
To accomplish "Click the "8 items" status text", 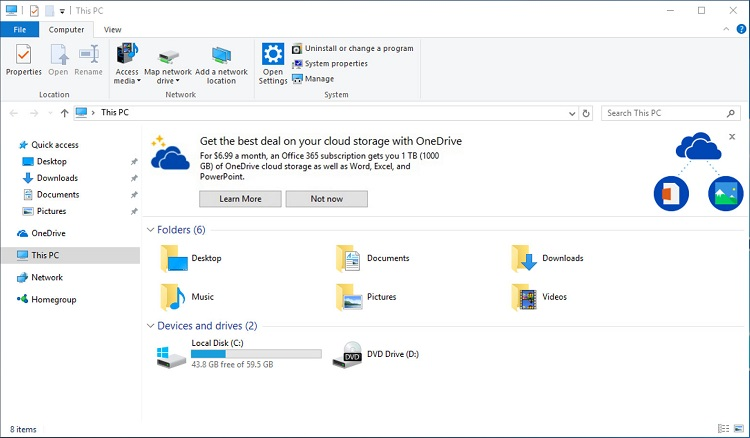I will click(23, 429).
